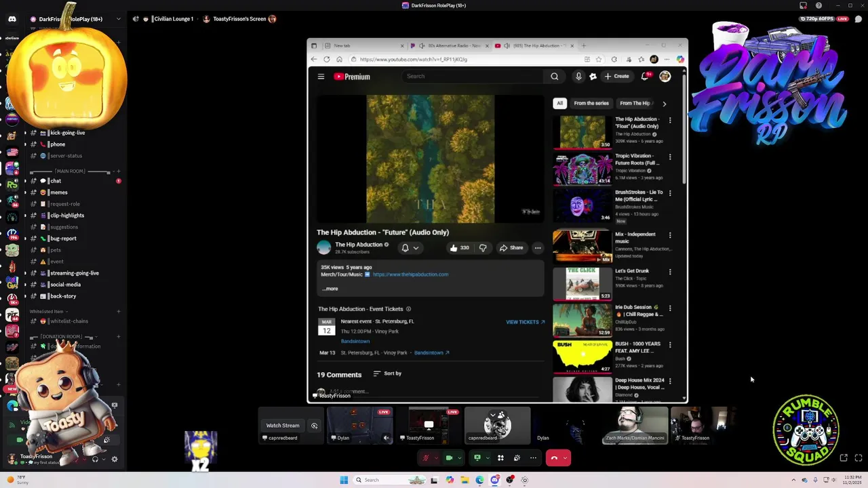Switch to 80s Alternative Radio tab

pos(449,45)
